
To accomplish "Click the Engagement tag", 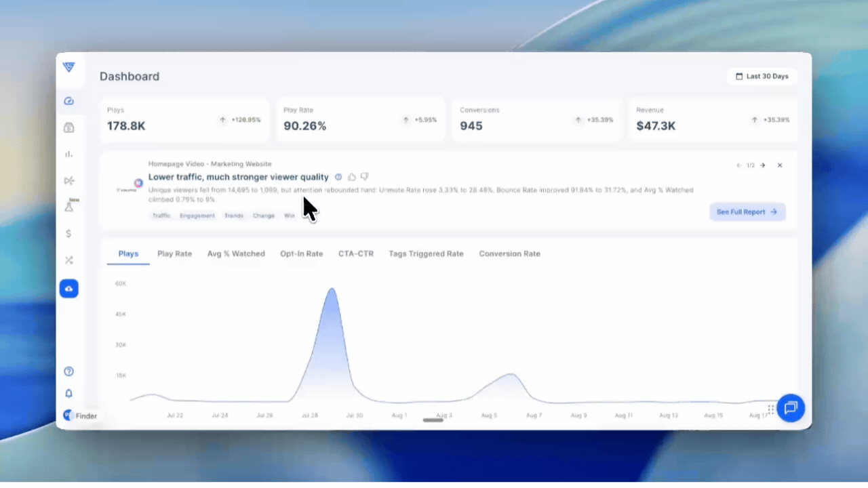I will click(x=197, y=216).
